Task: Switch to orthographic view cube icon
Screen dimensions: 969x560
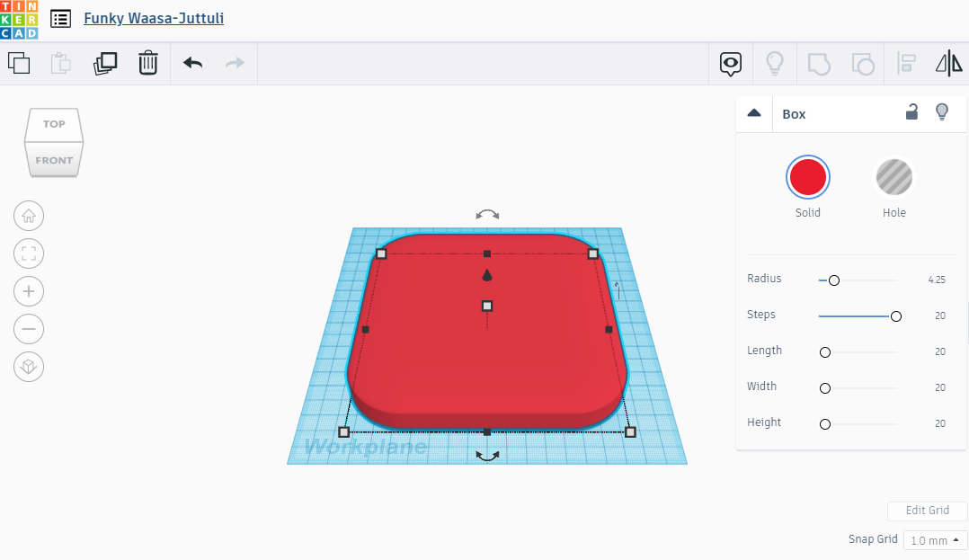Action: pyautogui.click(x=29, y=367)
